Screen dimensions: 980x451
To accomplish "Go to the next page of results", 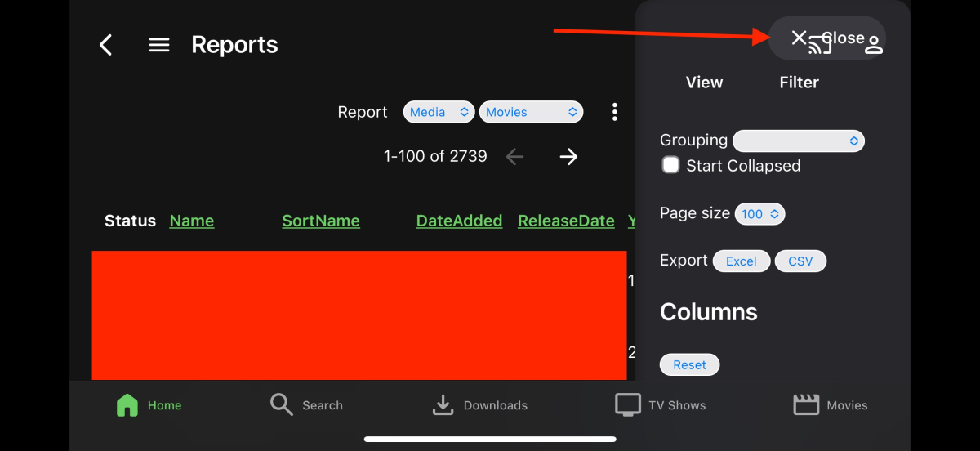I will tap(568, 156).
